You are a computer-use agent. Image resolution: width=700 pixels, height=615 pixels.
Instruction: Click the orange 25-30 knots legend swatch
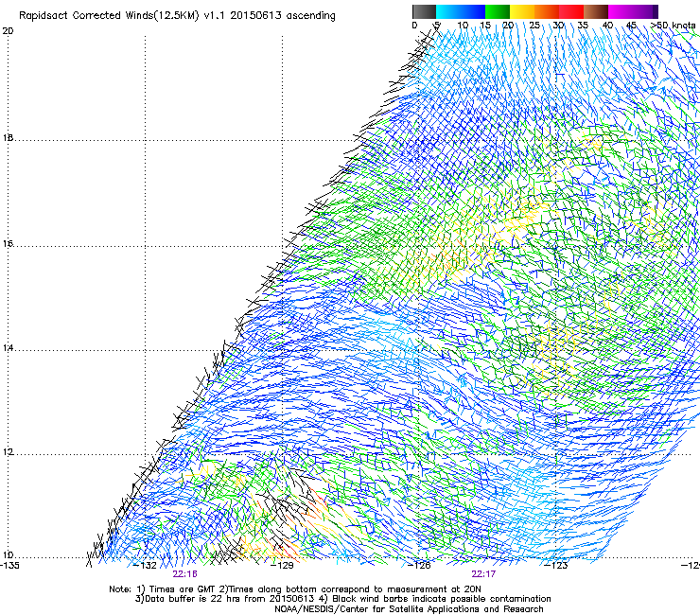pos(547,11)
